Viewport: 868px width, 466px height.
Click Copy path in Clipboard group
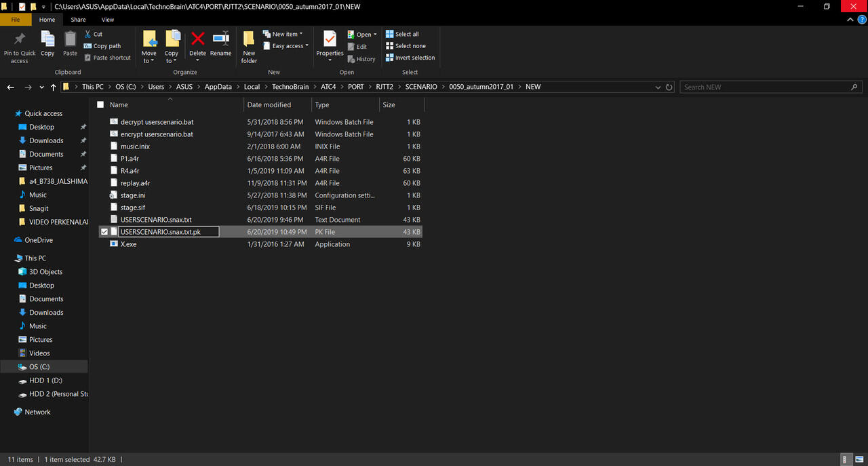tap(102, 46)
